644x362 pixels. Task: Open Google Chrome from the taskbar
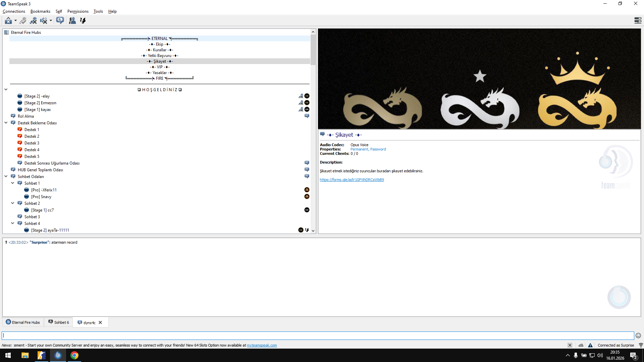click(x=74, y=355)
